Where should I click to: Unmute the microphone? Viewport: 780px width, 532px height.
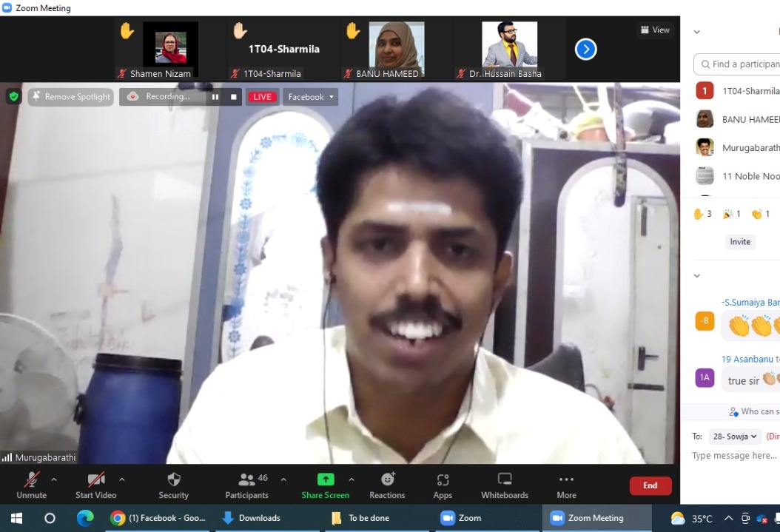click(31, 485)
